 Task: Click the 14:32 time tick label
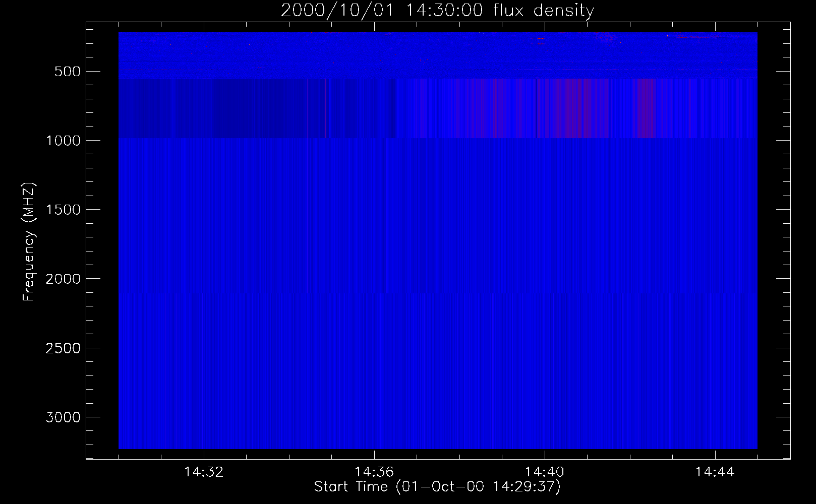pyautogui.click(x=204, y=472)
